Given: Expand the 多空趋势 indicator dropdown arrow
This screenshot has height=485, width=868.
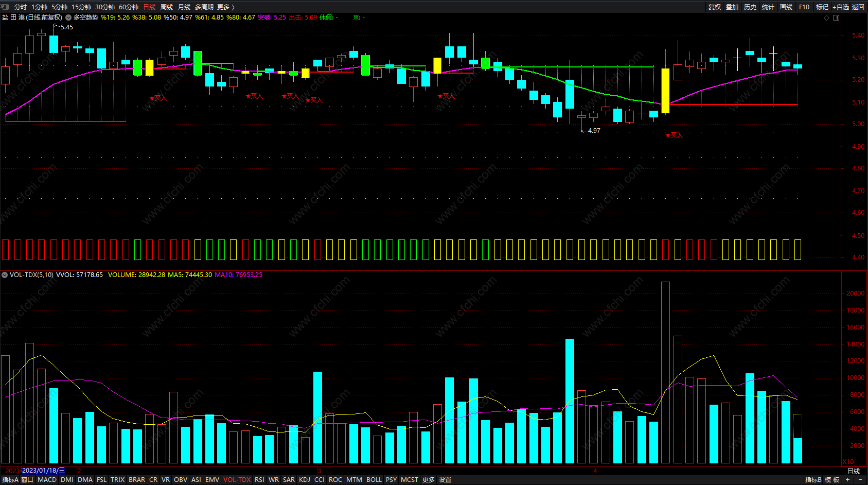Looking at the screenshot, I should [68, 18].
